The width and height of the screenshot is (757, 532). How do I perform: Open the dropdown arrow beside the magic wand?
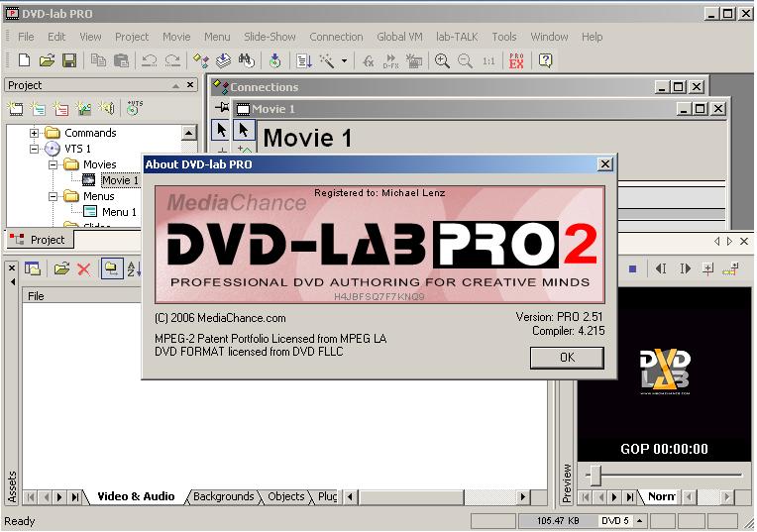(x=344, y=60)
